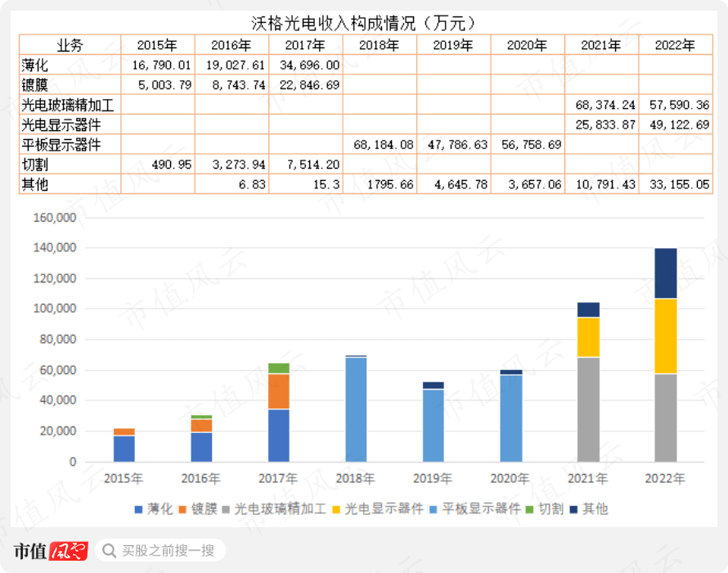Select the 16,790.01 table cell
The image size is (728, 573).
click(x=158, y=65)
